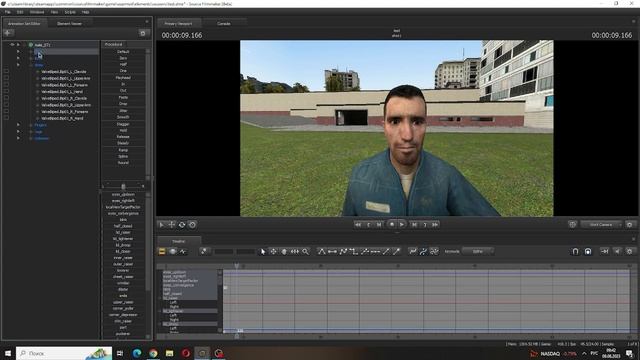Switch timeline to Clip Editor mode
The height and width of the screenshot is (360, 640).
point(162,251)
